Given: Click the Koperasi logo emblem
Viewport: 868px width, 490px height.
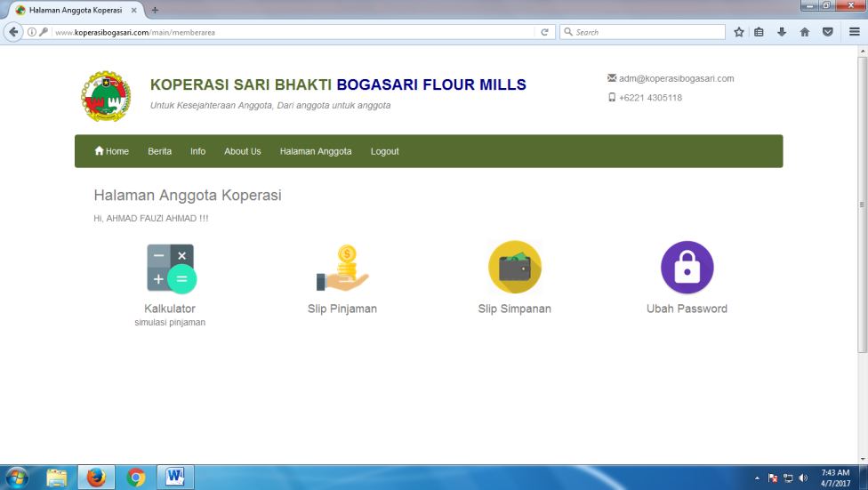Looking at the screenshot, I should (x=106, y=96).
